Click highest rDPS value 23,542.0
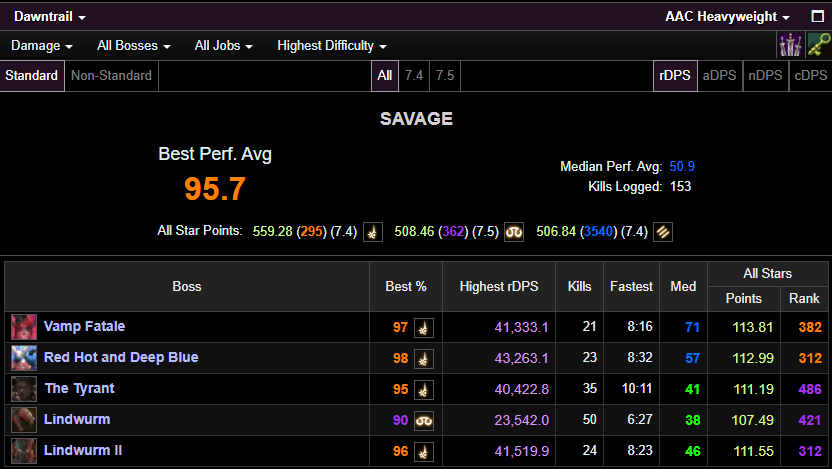Viewport: 832px width, 469px height. pos(521,420)
